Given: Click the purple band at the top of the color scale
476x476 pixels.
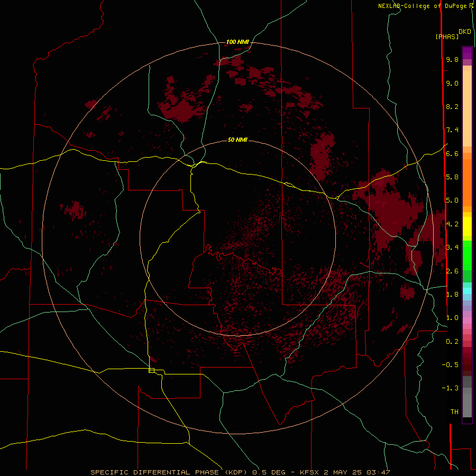Looking at the screenshot, I should point(467,53).
